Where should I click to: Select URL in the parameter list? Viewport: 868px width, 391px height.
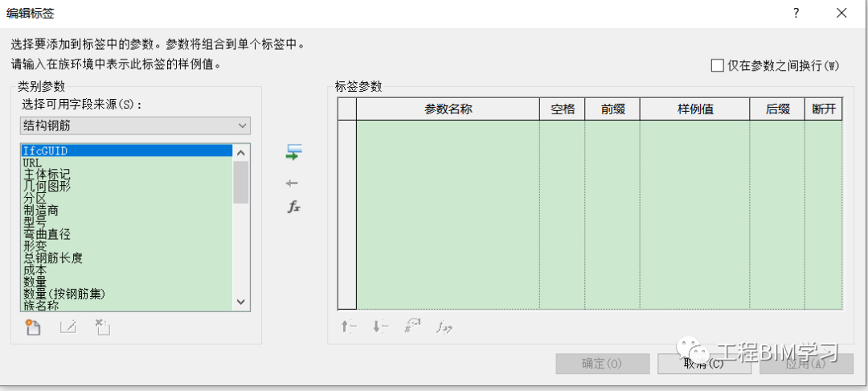tap(127, 163)
